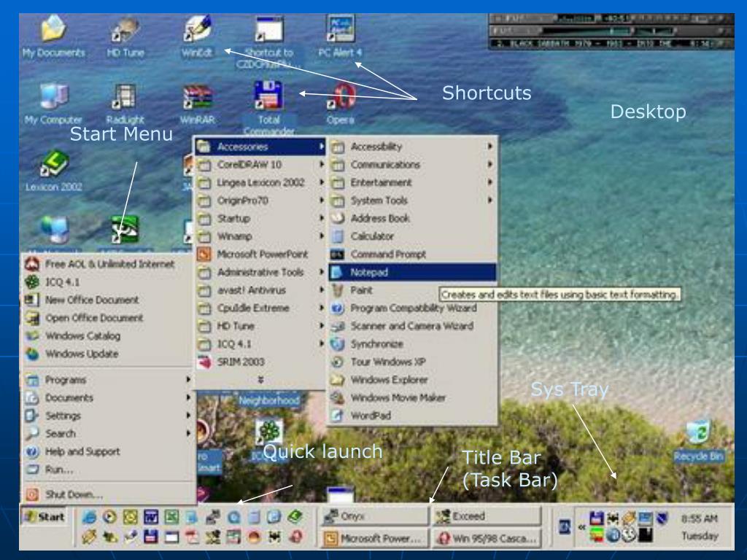
Task: Expand the Communications submenu
Action: (x=412, y=165)
